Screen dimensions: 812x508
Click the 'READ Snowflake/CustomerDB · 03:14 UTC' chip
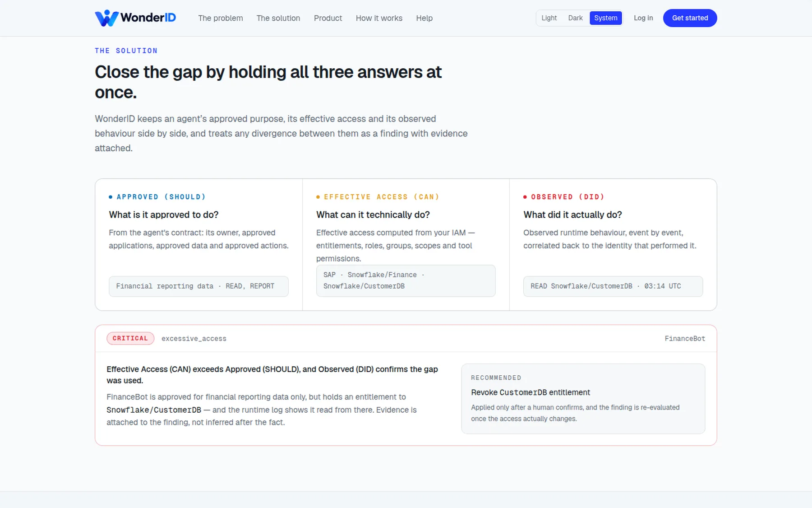(613, 286)
